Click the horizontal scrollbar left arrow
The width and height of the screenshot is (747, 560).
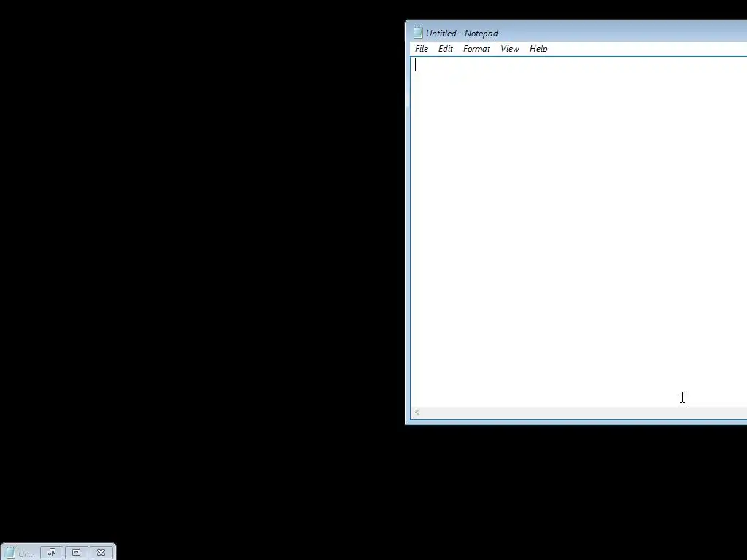[417, 413]
